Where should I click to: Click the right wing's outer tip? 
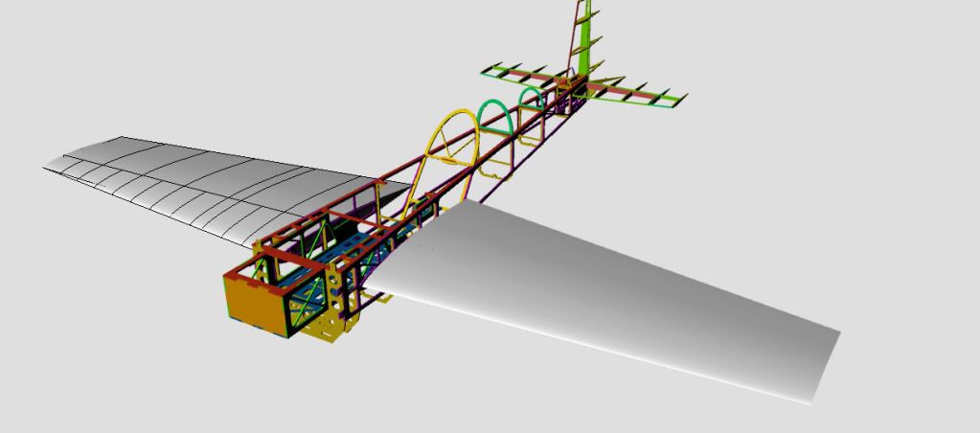tap(822, 364)
